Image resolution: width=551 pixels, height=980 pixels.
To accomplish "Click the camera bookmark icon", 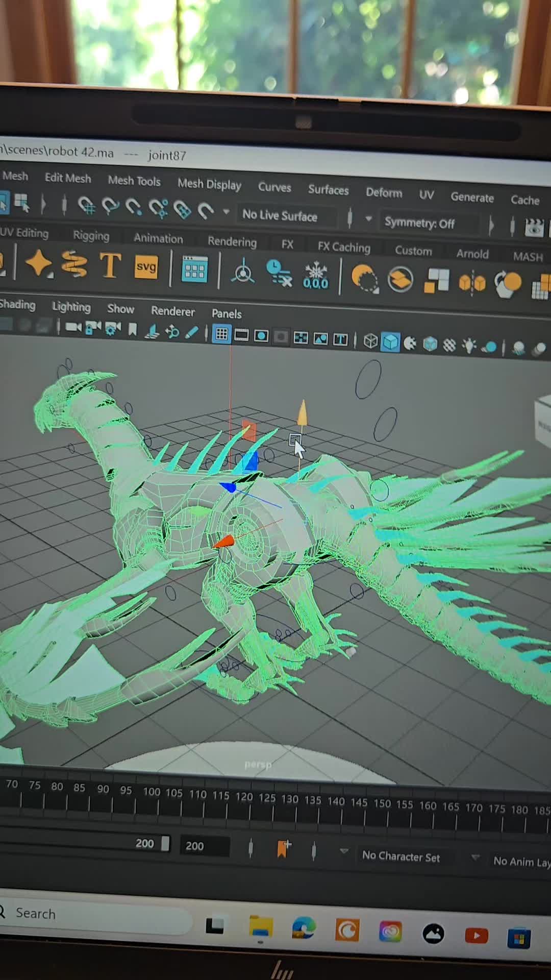I will [x=133, y=330].
